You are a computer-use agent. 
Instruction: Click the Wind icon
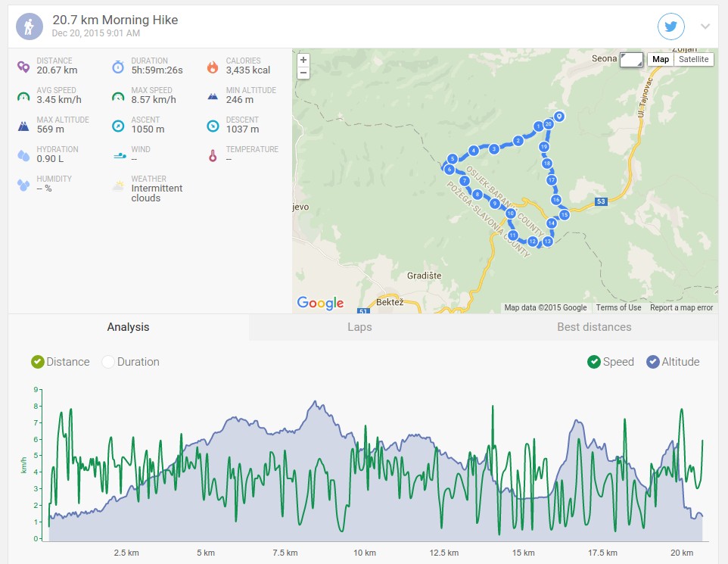(x=120, y=156)
